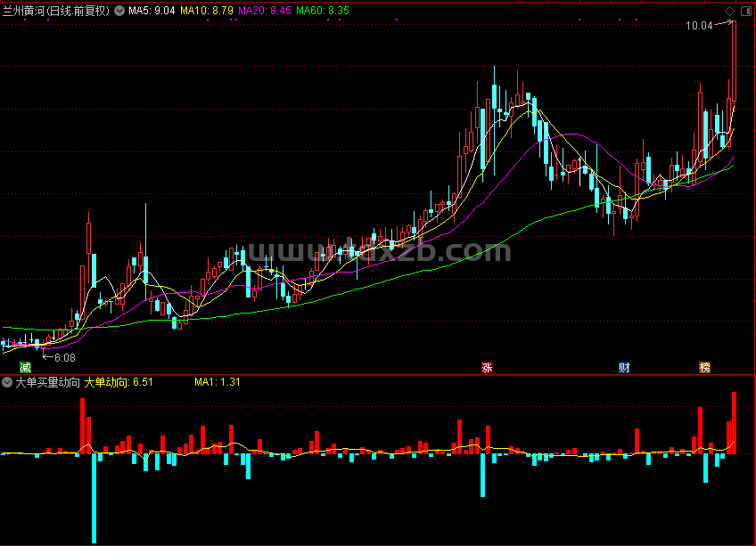The image size is (756, 546).
Task: Click the 10.04 high price label
Action: pos(699,26)
